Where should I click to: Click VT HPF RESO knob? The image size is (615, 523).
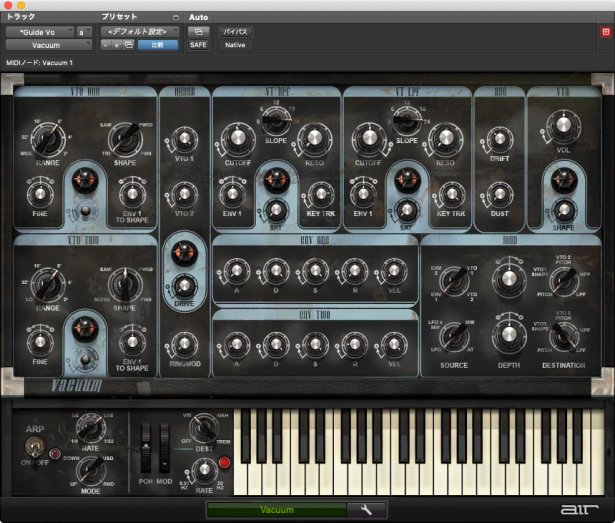point(315,138)
